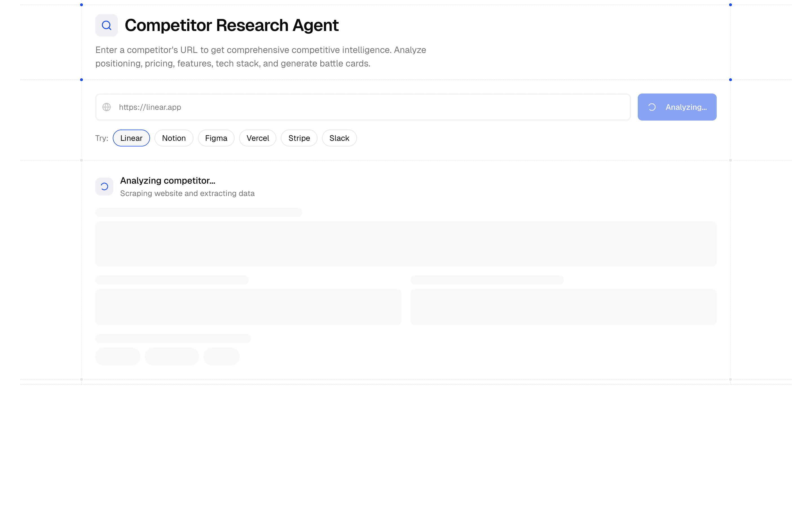The height and width of the screenshot is (507, 812).
Task: Click the first small placeholder pill at bottom
Action: pyautogui.click(x=118, y=356)
